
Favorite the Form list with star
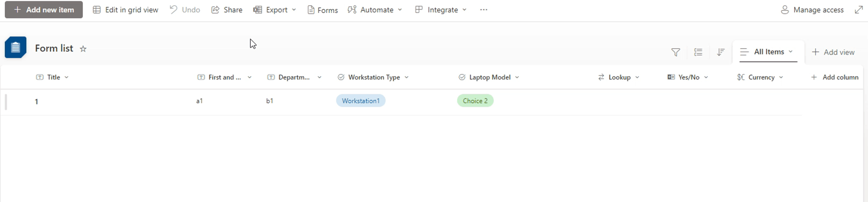click(83, 49)
